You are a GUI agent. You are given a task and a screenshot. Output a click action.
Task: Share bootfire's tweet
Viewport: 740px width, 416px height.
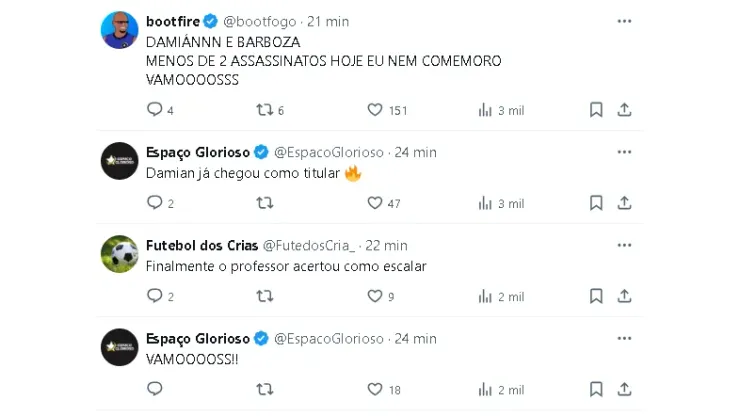tap(625, 110)
